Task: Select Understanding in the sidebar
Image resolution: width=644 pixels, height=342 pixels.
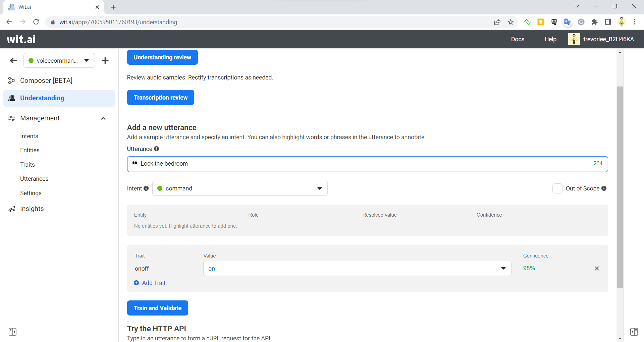Action: [59, 98]
